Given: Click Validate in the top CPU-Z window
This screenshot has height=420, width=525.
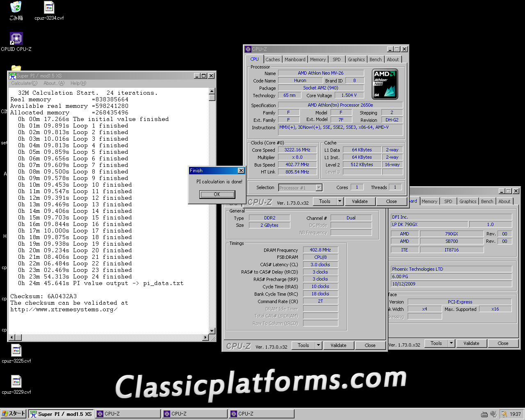Looking at the screenshot, I should click(x=360, y=201).
